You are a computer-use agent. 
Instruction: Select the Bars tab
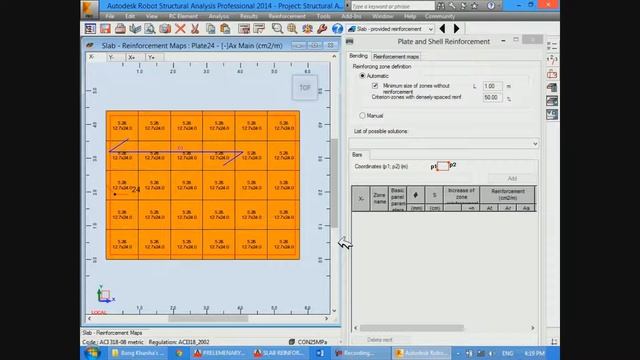357,155
